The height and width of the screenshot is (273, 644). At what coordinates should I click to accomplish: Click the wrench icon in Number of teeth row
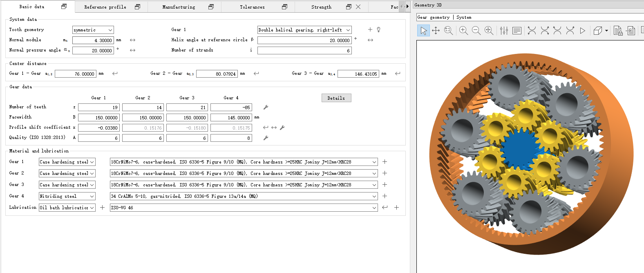(x=266, y=107)
